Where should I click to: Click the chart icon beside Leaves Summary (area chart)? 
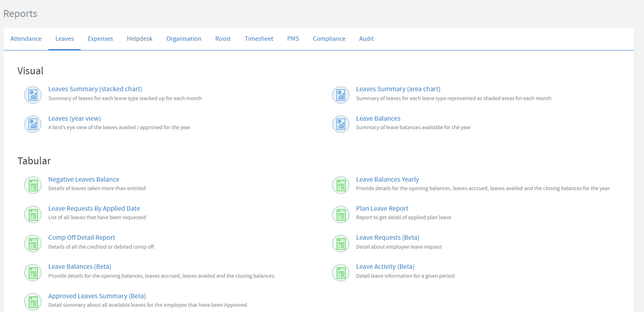click(341, 95)
